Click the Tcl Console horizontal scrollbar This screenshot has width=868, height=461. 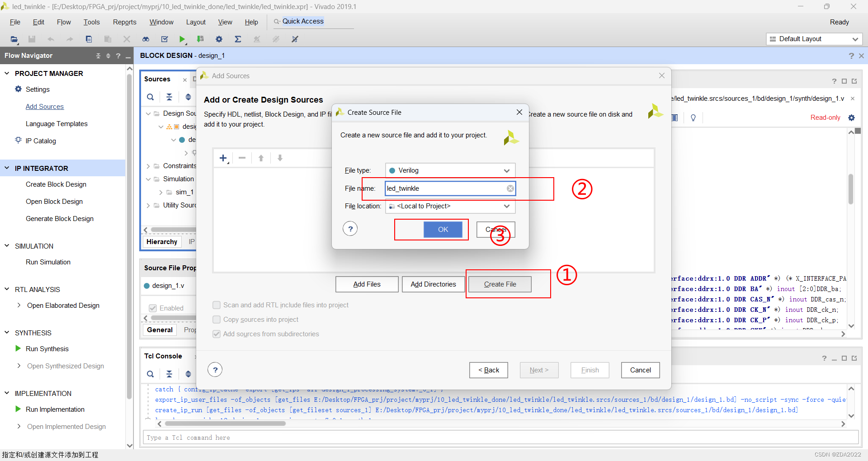click(x=225, y=424)
